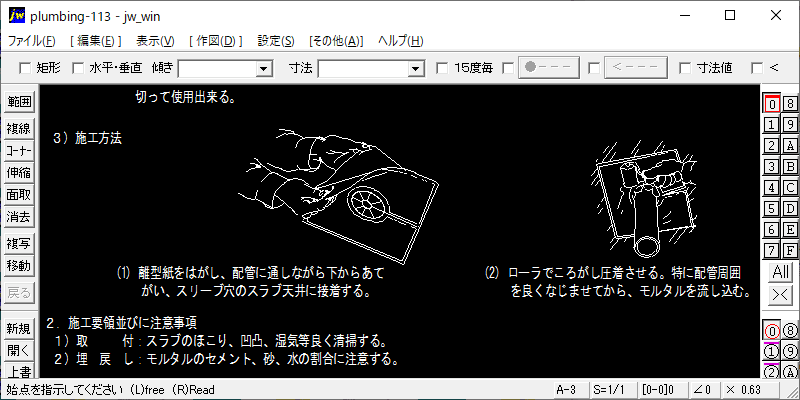The width and height of the screenshot is (800, 400).
Task: Select layer F square button
Action: pyautogui.click(x=790, y=251)
